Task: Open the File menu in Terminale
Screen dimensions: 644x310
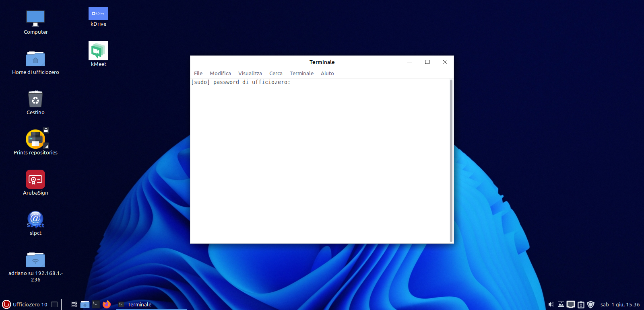Action: tap(198, 73)
